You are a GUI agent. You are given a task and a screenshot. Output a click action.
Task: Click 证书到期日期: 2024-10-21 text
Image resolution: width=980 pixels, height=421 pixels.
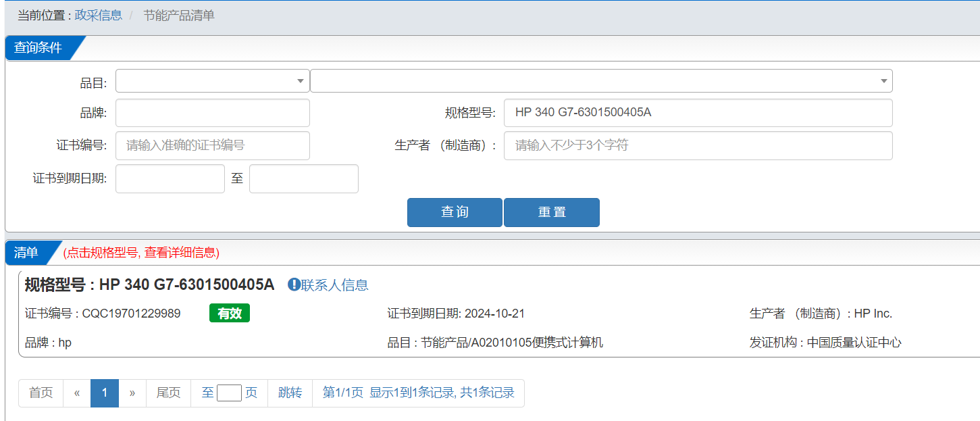[456, 314]
